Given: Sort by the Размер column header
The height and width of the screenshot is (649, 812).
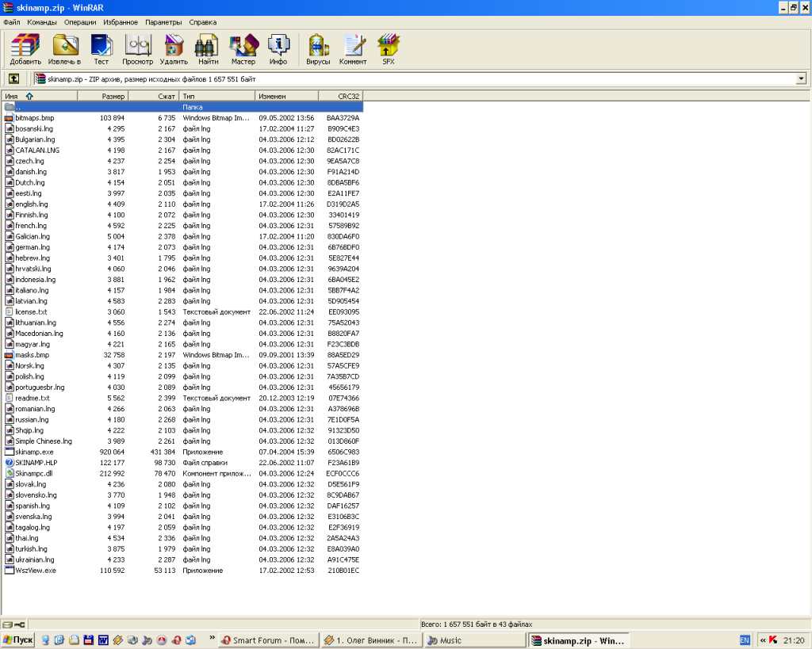Looking at the screenshot, I should (x=102, y=96).
